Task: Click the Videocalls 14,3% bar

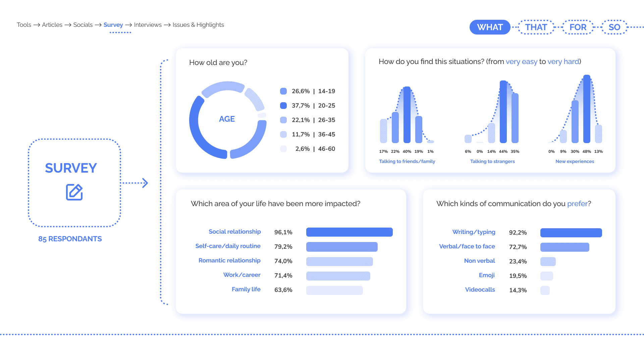Action: click(x=545, y=290)
